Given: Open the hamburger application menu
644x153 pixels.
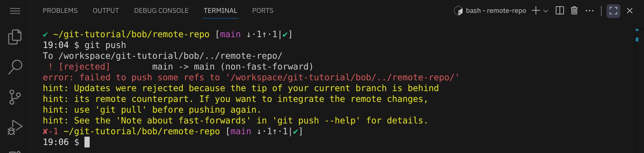Looking at the screenshot, I should 15,11.
